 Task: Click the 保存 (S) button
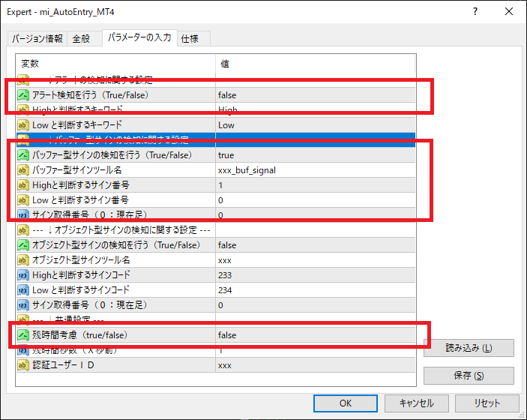[469, 376]
